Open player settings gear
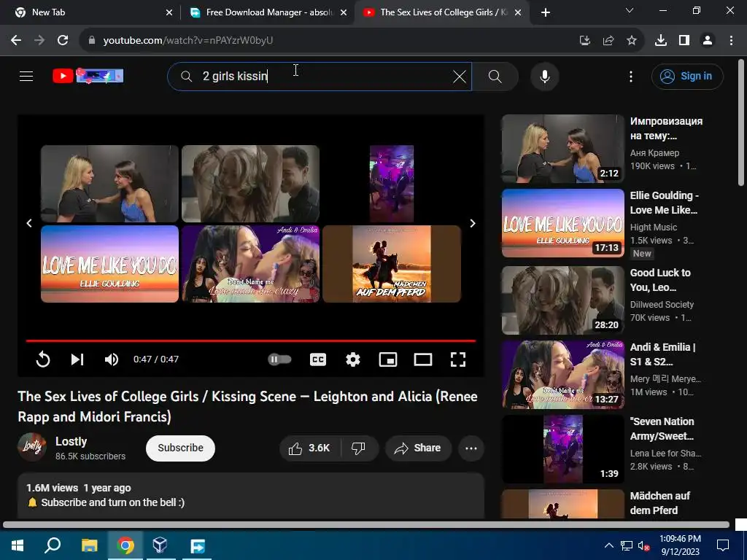This screenshot has height=560, width=747. pos(352,359)
